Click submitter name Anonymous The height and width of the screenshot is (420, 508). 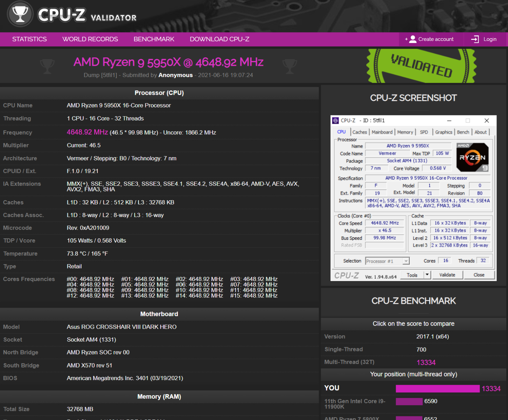175,75
